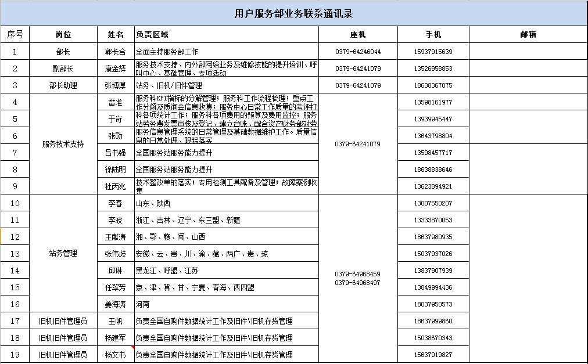Select the 岗位 header cell

coord(63,34)
